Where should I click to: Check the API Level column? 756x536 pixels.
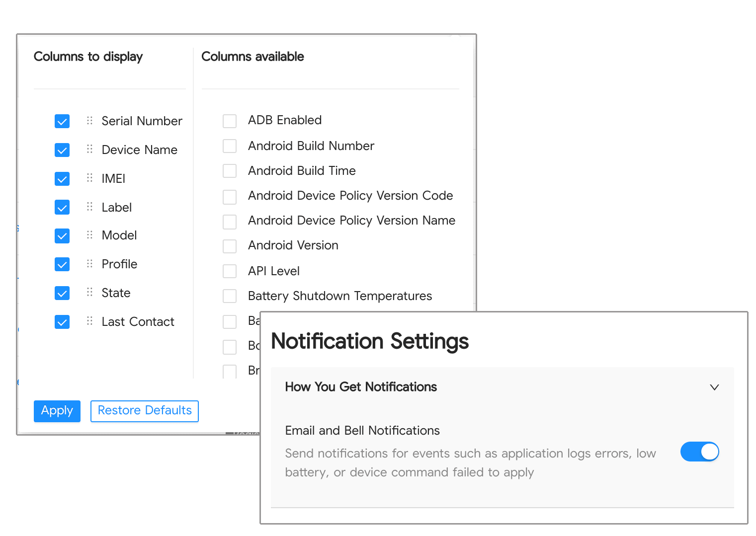[229, 271]
